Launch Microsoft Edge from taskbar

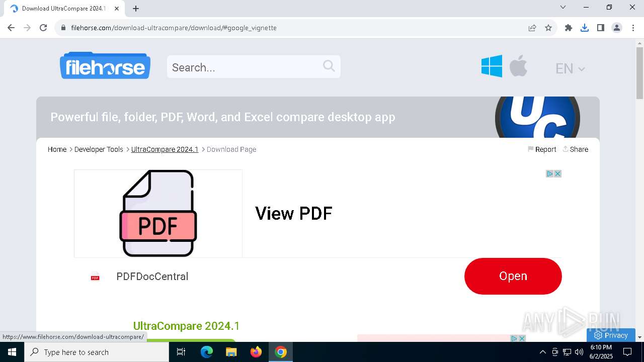pos(207,352)
